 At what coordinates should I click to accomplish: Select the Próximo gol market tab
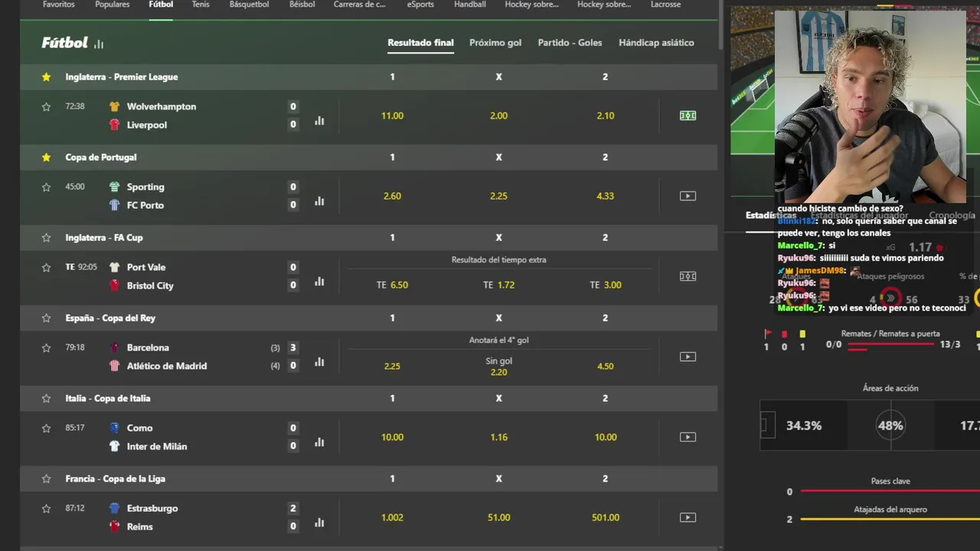[x=495, y=43]
